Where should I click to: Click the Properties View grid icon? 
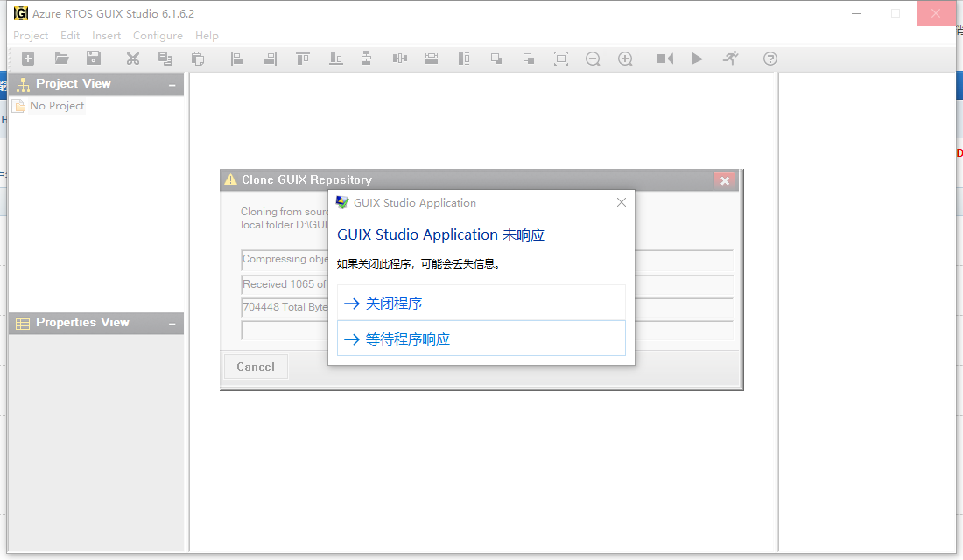click(23, 324)
